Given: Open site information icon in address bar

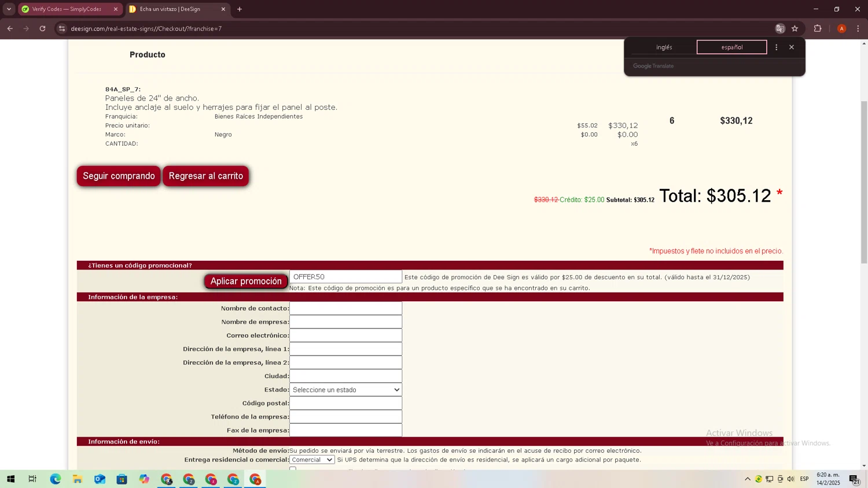Looking at the screenshot, I should click(x=62, y=28).
